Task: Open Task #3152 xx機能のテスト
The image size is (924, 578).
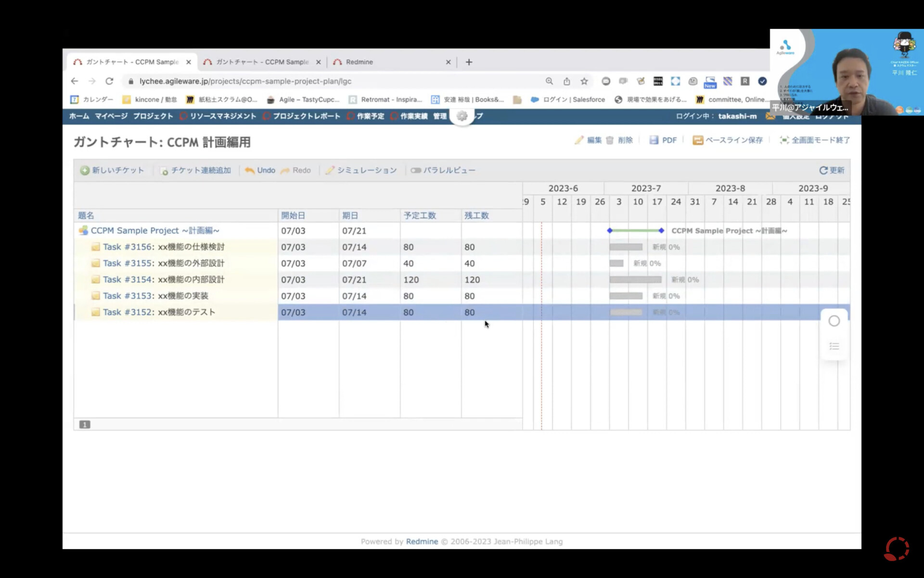Action: pos(159,312)
